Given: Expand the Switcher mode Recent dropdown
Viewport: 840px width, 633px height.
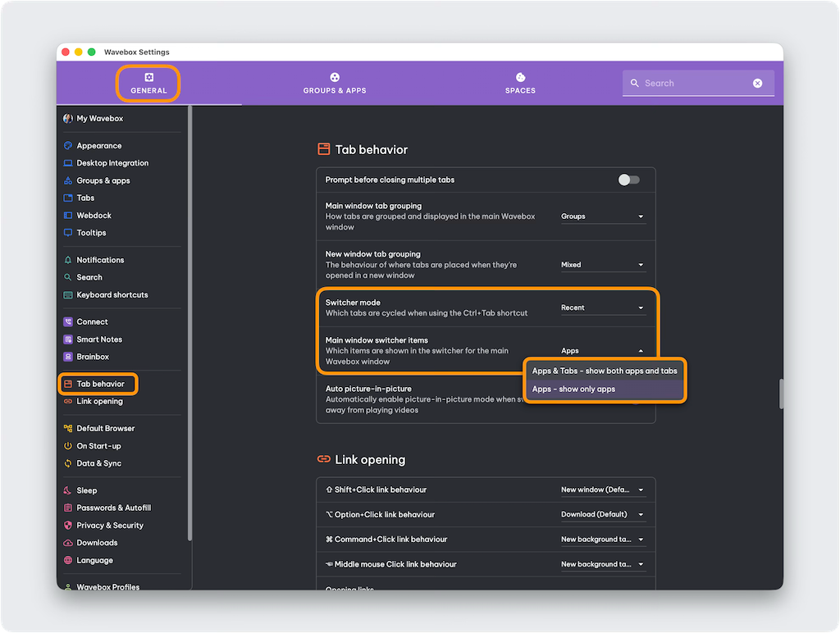Looking at the screenshot, I should tap(602, 308).
